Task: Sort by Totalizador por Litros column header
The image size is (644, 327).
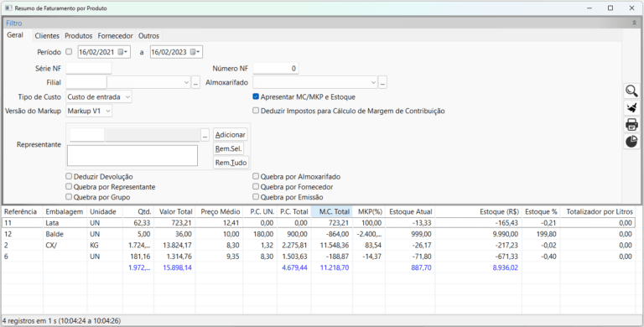Action: (598, 211)
